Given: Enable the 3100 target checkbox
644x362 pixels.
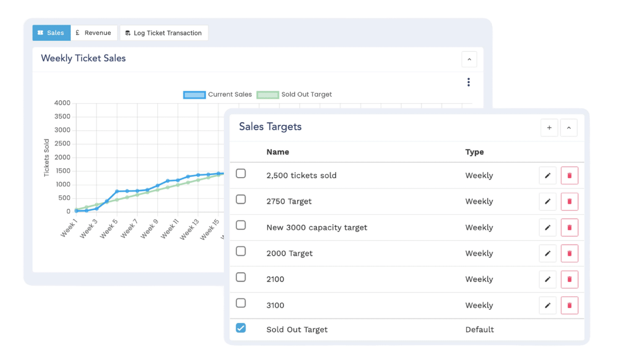Looking at the screenshot, I should (241, 303).
